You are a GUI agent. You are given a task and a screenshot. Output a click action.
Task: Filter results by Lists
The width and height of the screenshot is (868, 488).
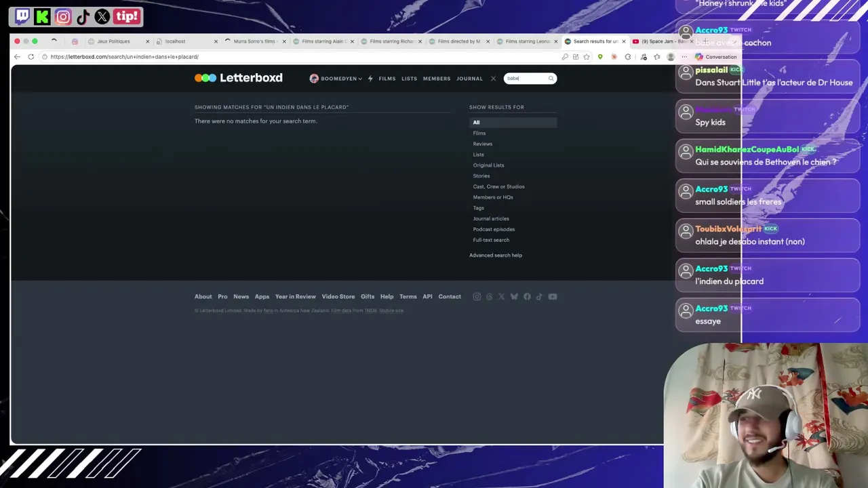click(x=479, y=155)
